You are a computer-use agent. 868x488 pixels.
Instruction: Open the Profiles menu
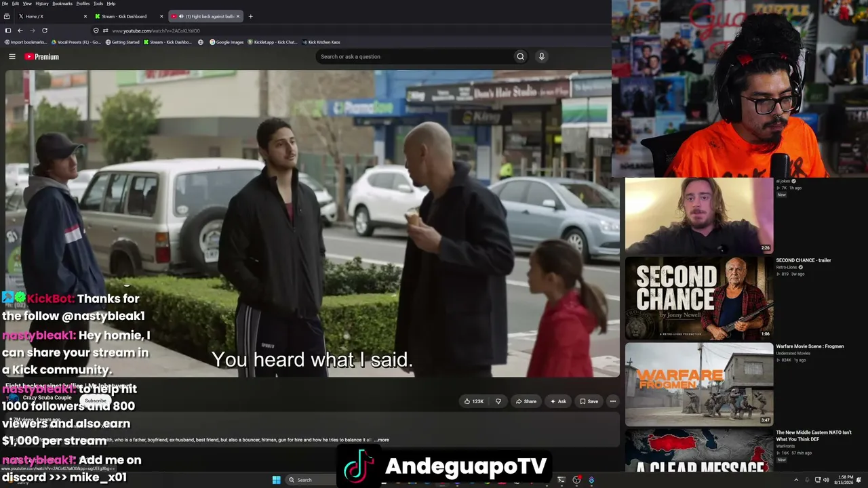[83, 3]
